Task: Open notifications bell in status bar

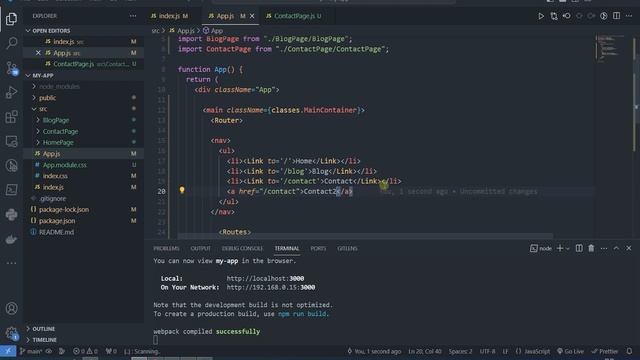Action: pyautogui.click(x=629, y=351)
